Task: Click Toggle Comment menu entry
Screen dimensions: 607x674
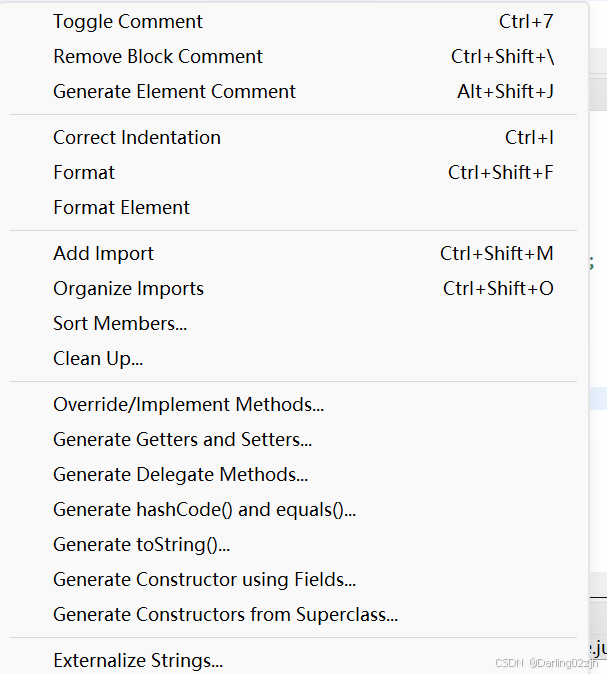Action: [128, 21]
